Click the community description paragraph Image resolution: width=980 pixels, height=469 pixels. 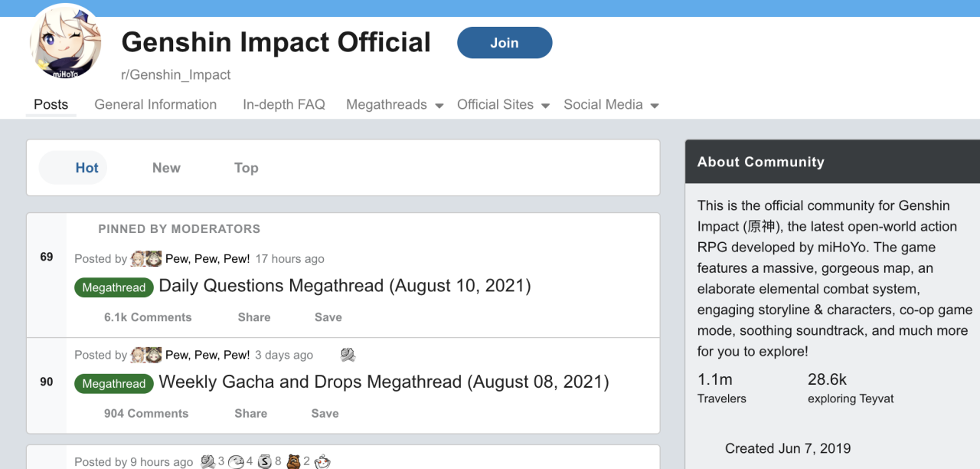835,278
